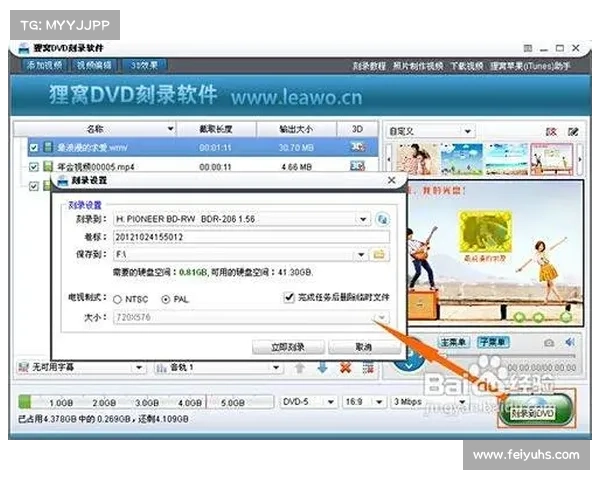Select the PAL radio button
600x480 pixels.
(165, 299)
